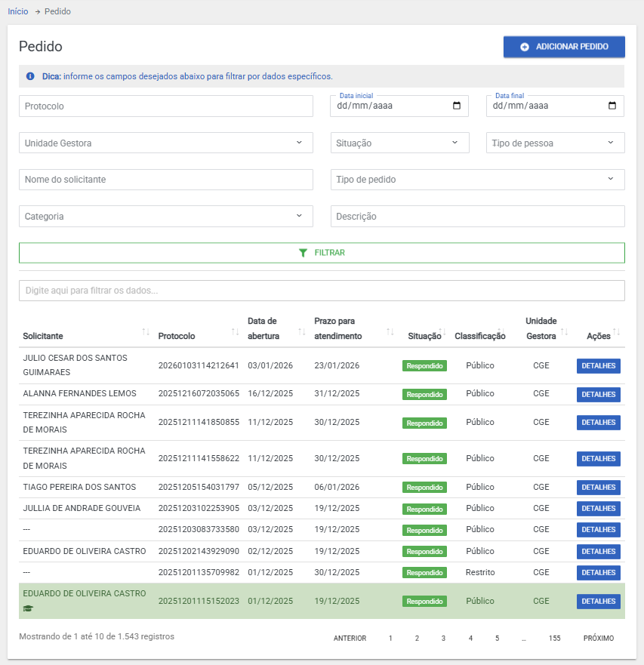Screen dimensions: 644x665
Task: Expand the Tipo de pessoa dropdown
Action: (610, 143)
